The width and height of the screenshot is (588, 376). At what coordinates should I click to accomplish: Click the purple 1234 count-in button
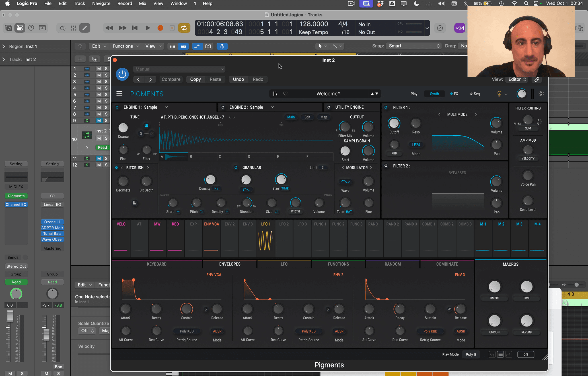click(460, 28)
